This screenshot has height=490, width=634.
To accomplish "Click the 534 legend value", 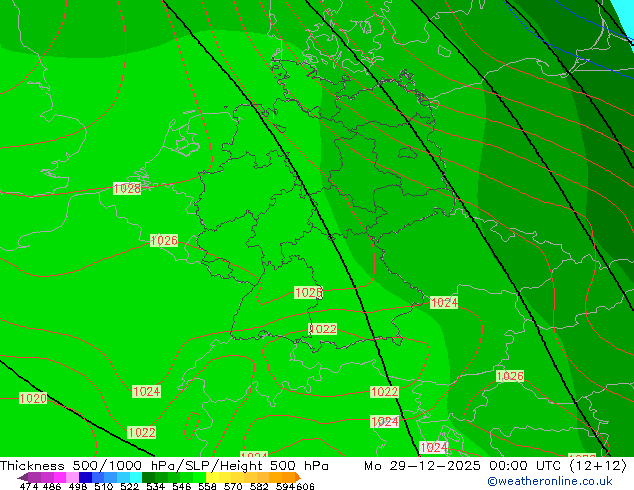I will 155,486.
